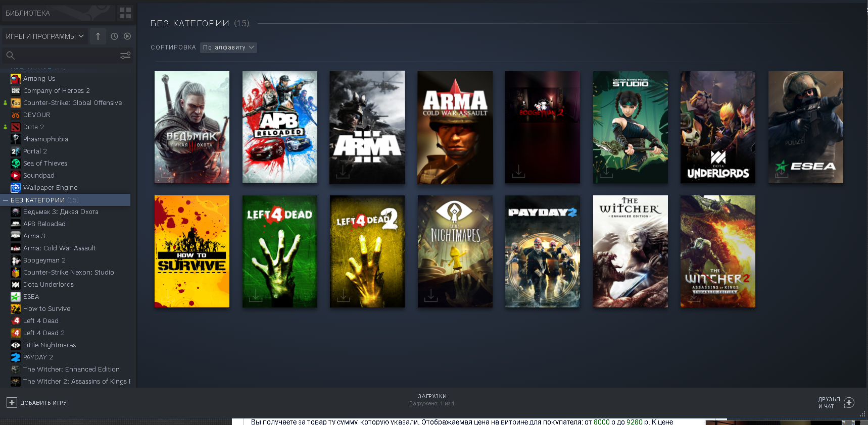Select Little Nightmares in the sidebar

click(49, 345)
